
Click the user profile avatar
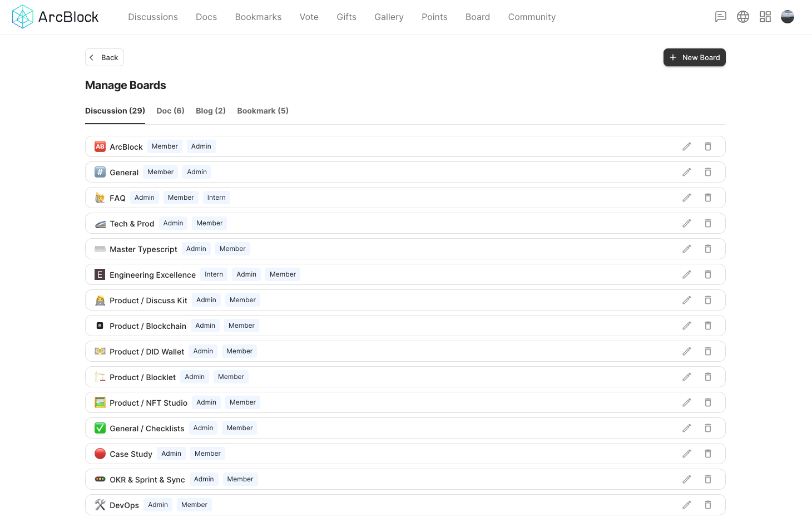788,17
